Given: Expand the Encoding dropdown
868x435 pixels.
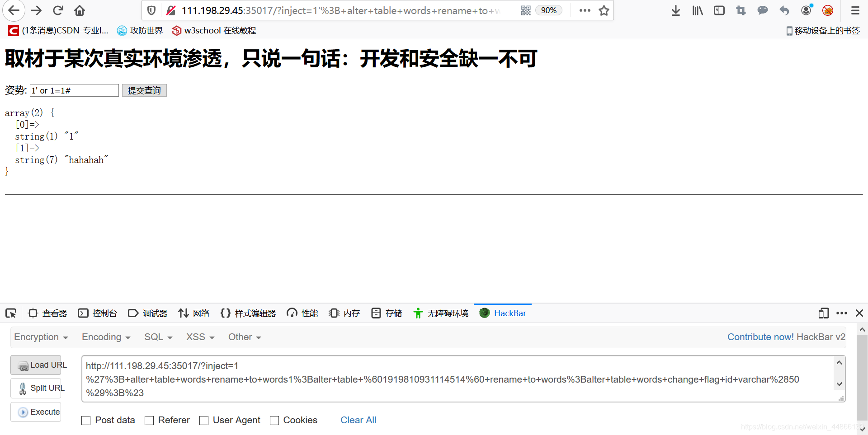Looking at the screenshot, I should pos(106,337).
